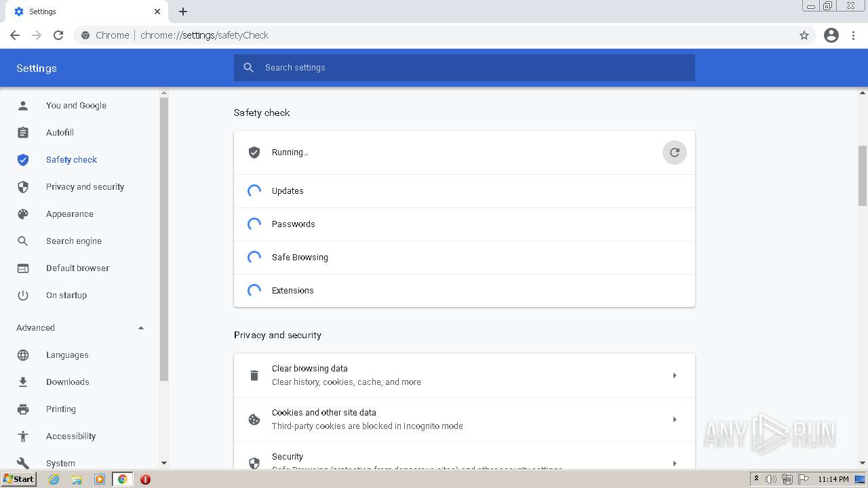
Task: Click the volume icon in system tray
Action: coord(771,479)
